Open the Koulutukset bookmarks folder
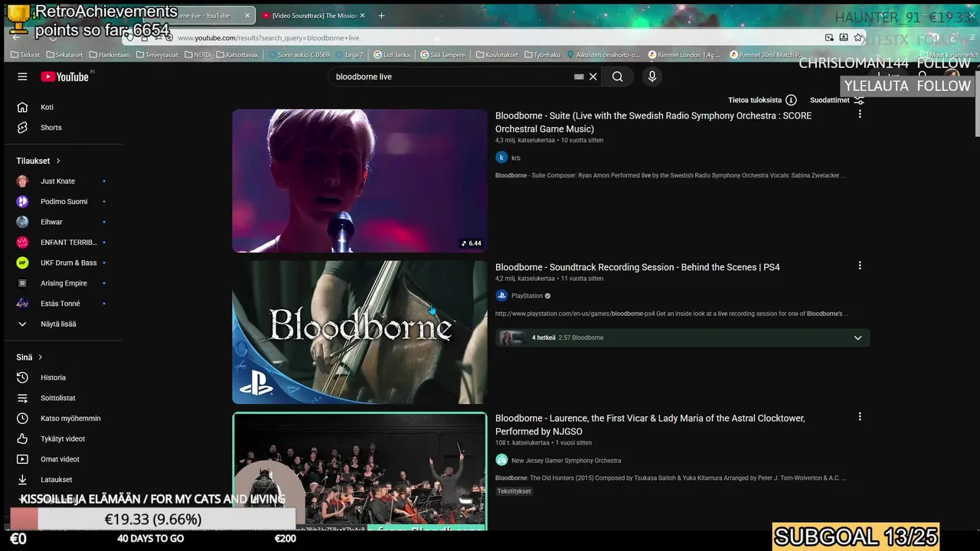 coord(497,55)
